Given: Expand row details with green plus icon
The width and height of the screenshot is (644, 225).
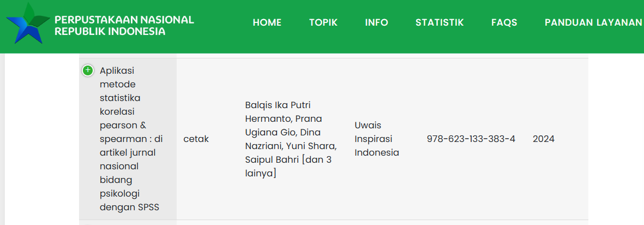Looking at the screenshot, I should [x=87, y=70].
